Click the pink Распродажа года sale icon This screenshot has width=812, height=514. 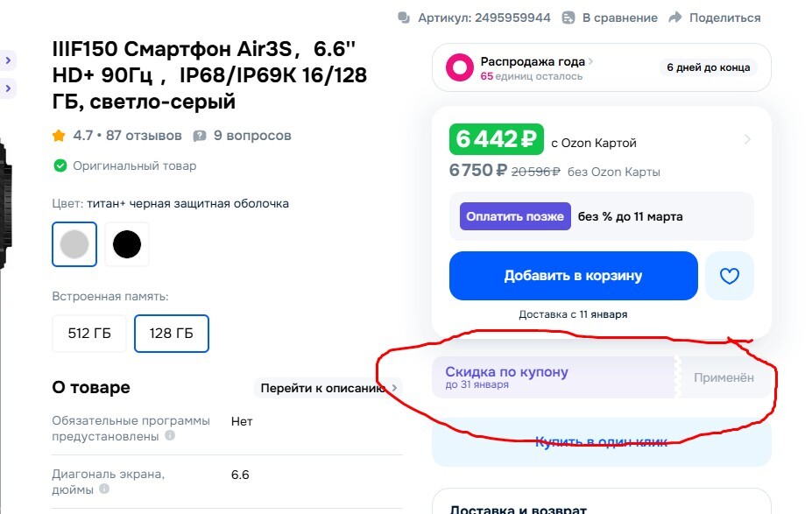pos(460,67)
